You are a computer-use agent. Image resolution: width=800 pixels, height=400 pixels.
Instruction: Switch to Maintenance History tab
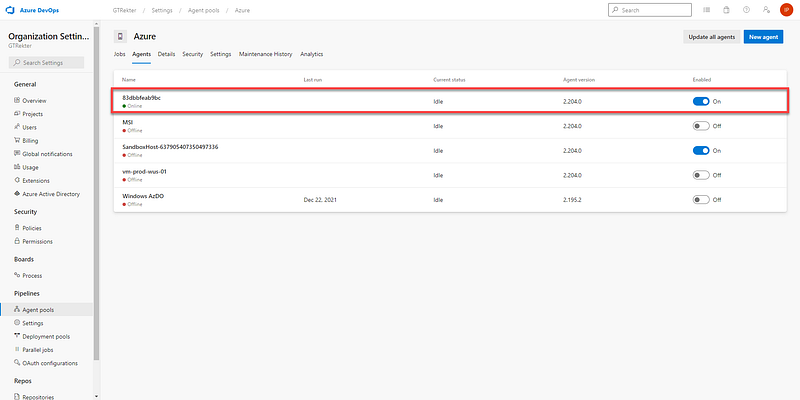[265, 54]
